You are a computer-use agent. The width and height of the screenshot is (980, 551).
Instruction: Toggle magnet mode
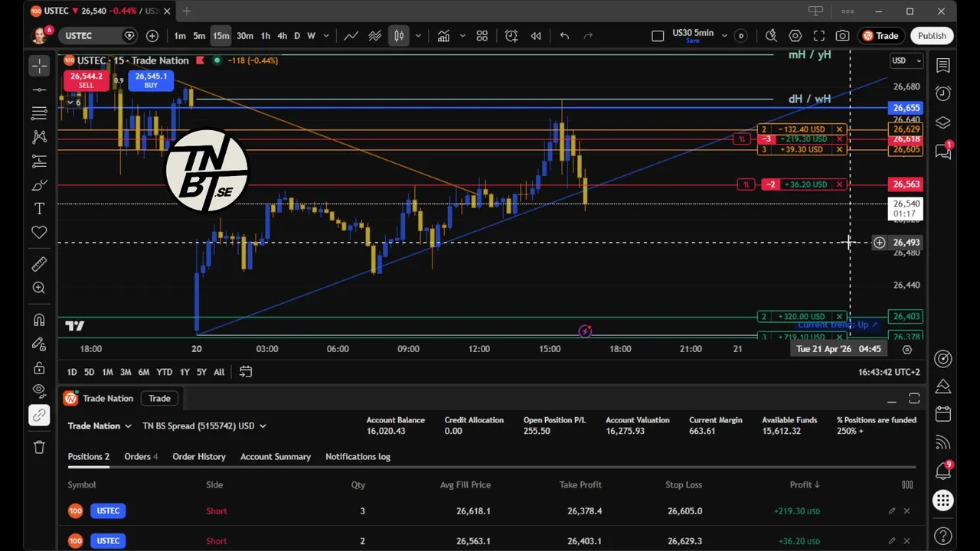click(39, 320)
